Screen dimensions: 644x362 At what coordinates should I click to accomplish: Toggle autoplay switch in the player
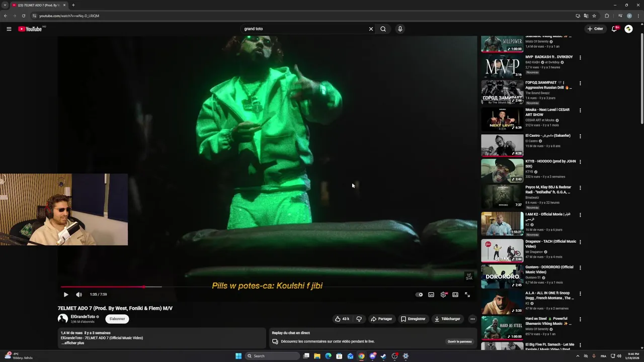[x=419, y=295]
